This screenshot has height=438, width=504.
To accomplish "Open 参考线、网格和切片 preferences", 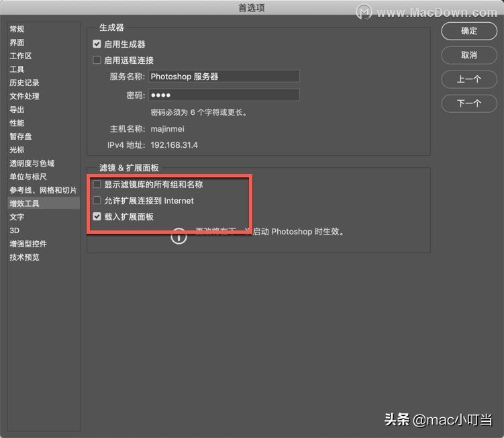I will click(43, 190).
